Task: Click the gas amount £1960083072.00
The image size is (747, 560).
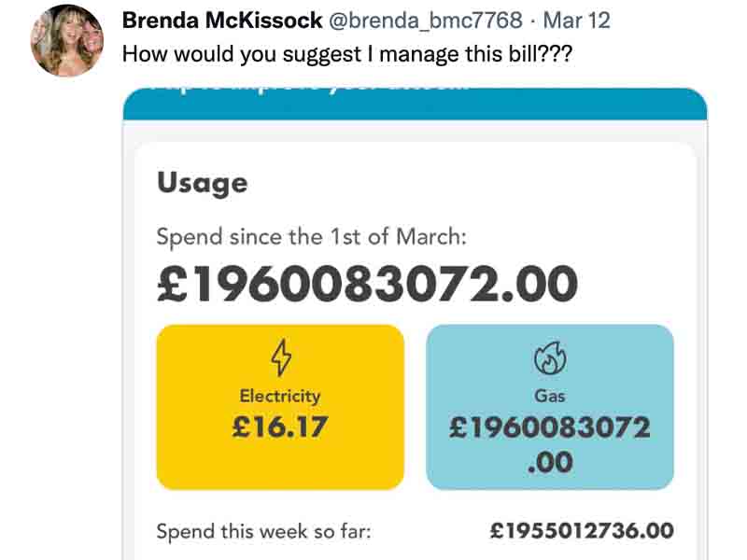Action: 550,444
